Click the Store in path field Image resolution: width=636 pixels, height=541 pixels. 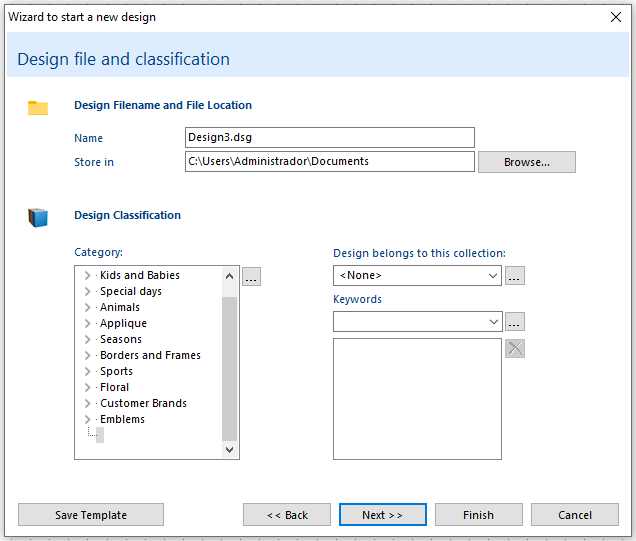pyautogui.click(x=329, y=162)
